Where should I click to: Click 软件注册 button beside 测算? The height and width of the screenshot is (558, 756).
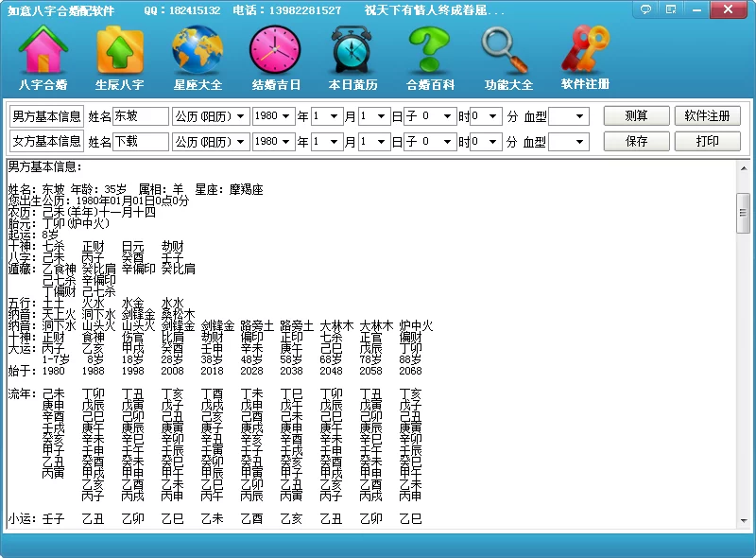(707, 116)
